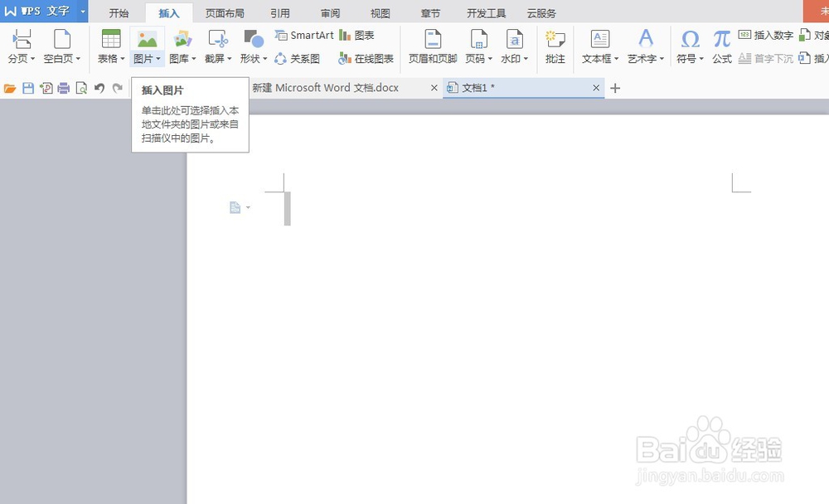Insert a 图表 chart
The height and width of the screenshot is (504, 829).
[356, 35]
